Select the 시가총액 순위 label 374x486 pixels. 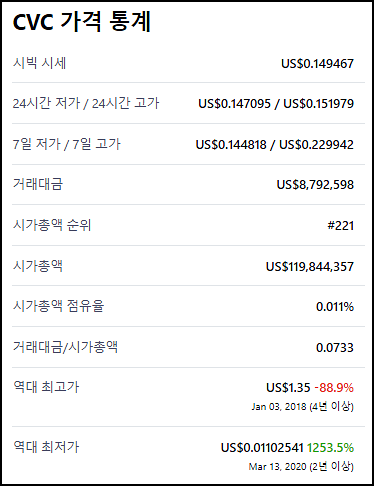pos(52,225)
